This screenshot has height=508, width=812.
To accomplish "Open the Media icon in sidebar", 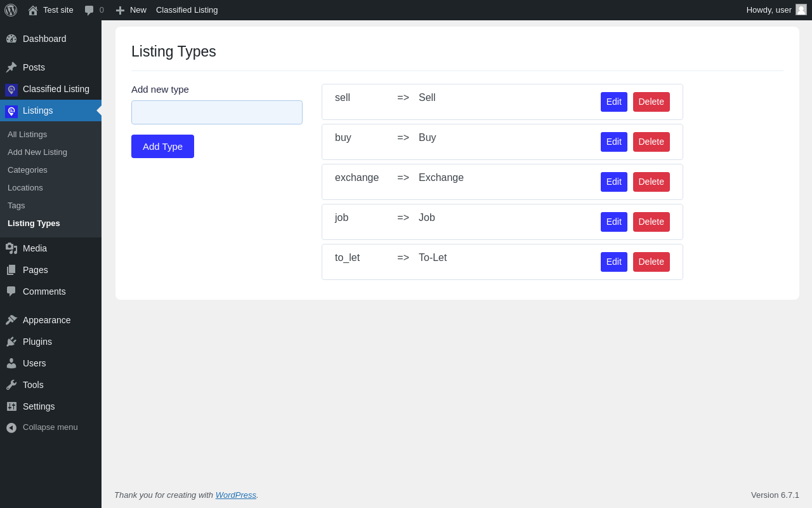I will pyautogui.click(x=11, y=248).
